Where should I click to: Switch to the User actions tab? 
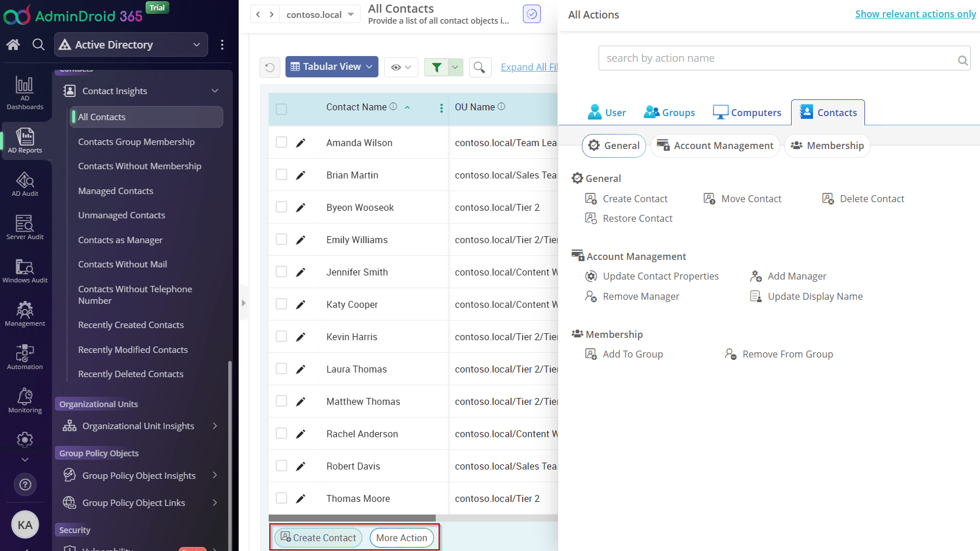[x=607, y=113]
